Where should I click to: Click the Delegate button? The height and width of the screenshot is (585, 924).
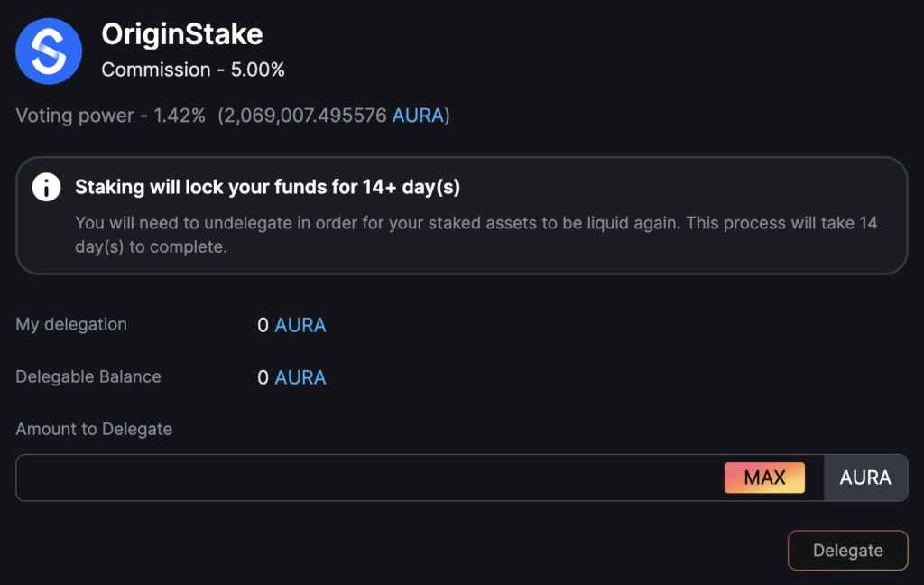pos(847,550)
